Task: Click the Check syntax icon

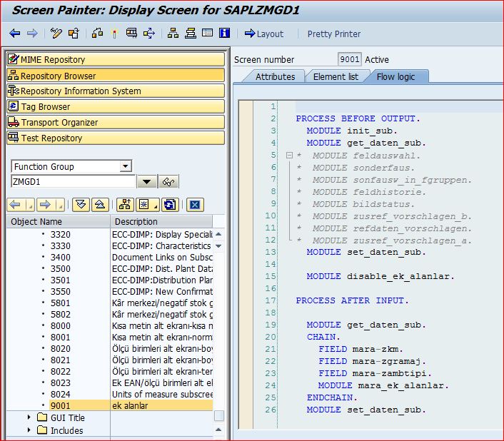Action: coord(114,34)
